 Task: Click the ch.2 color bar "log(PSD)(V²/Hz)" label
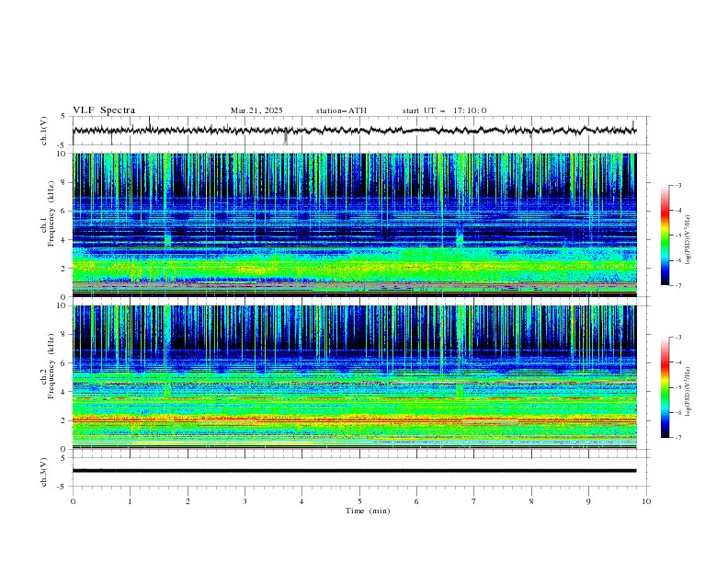(688, 391)
